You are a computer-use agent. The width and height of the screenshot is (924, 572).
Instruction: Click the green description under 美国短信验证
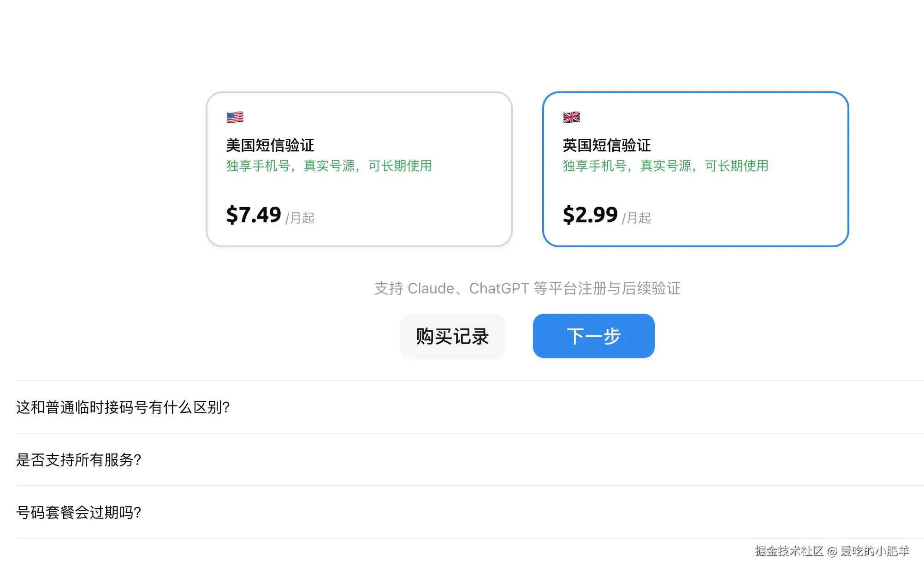tap(329, 166)
